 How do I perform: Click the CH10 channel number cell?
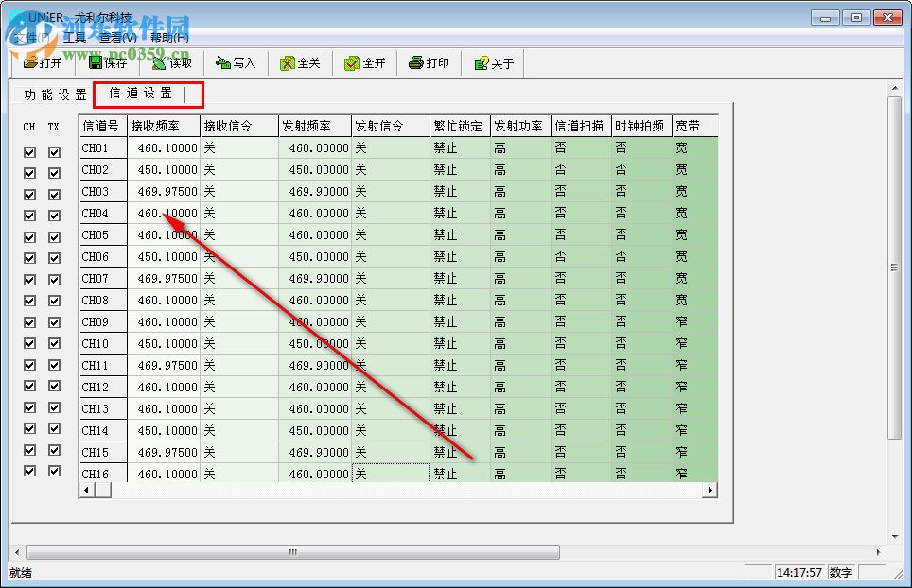tap(103, 343)
